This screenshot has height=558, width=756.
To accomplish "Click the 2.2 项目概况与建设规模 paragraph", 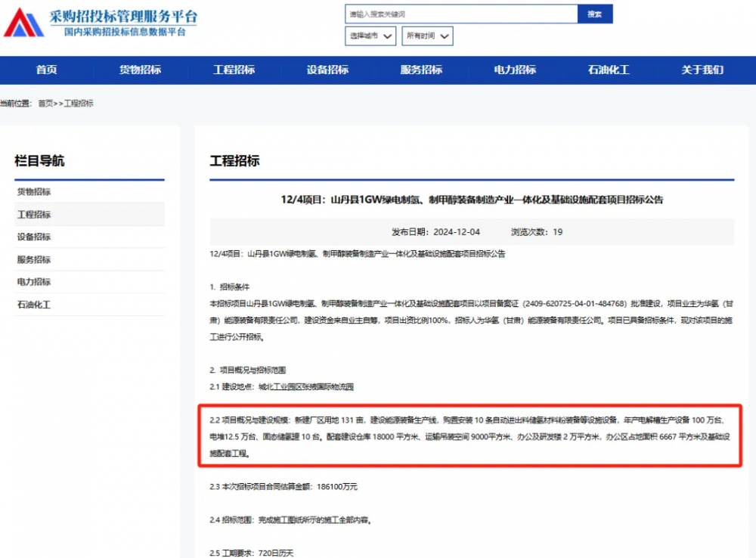I will tap(470, 436).
